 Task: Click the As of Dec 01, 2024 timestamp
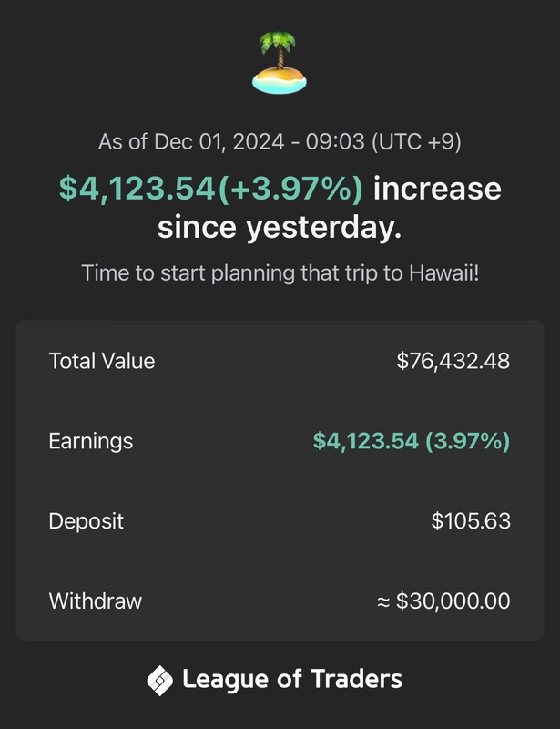pyautogui.click(x=280, y=141)
